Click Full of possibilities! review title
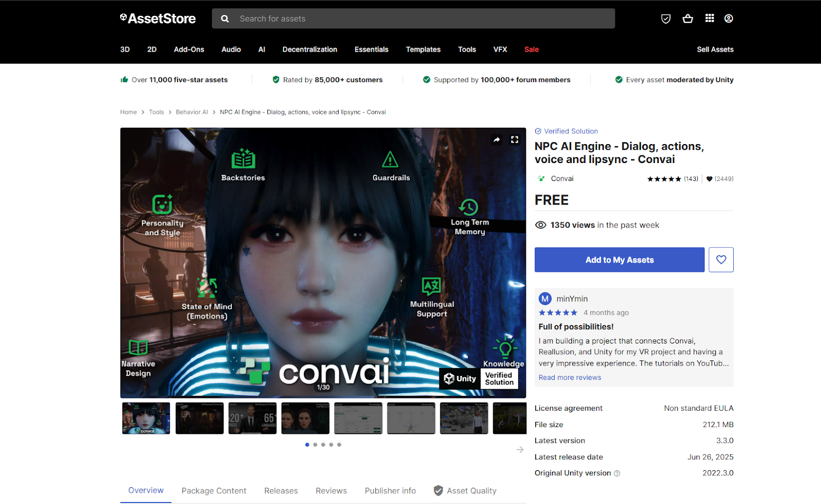This screenshot has height=504, width=821. (x=576, y=327)
